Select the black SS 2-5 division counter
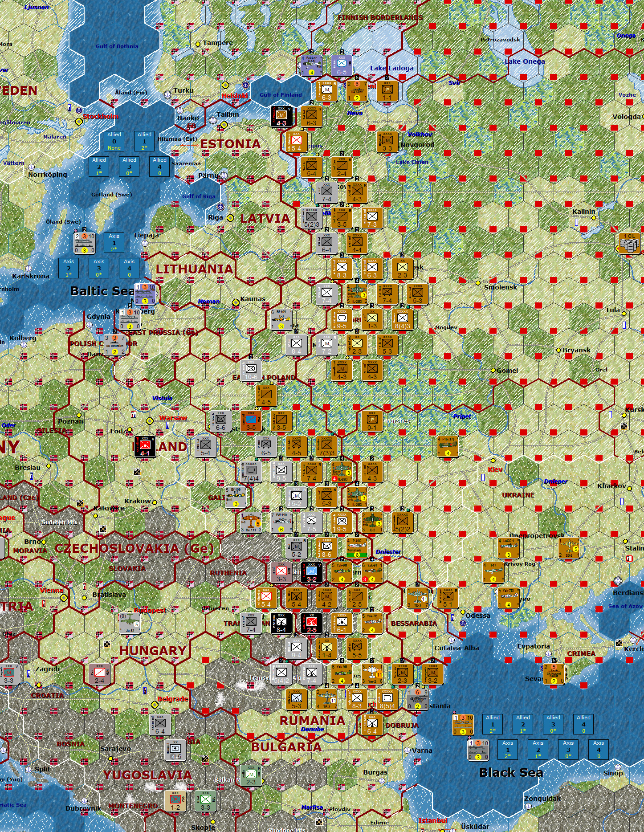 (311, 624)
